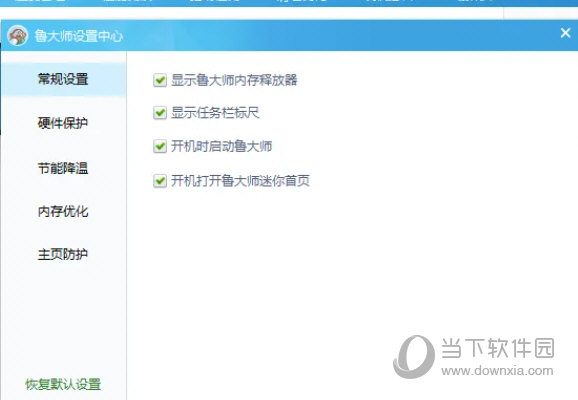Click the 鲁大师设置中心 title text

tap(79, 36)
